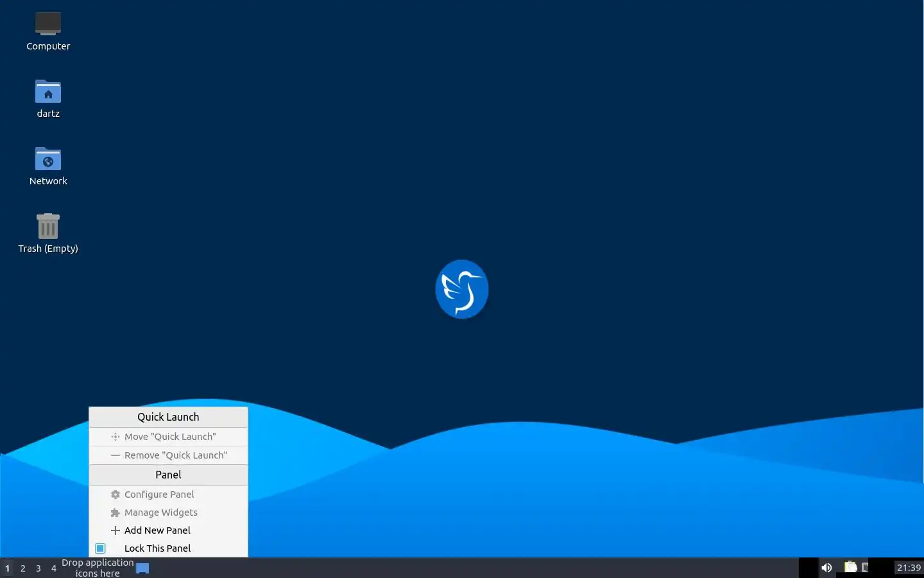This screenshot has width=924, height=578.
Task: Switch to workspace 4 in the pager
Action: (53, 568)
